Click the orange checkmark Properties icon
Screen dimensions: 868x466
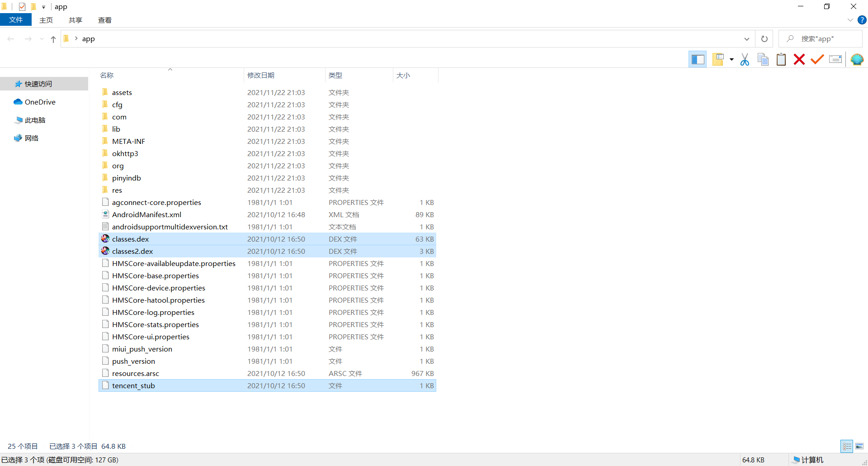point(817,59)
